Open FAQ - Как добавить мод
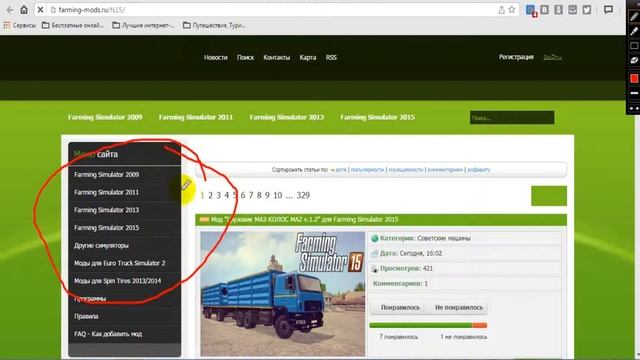 coord(108,334)
